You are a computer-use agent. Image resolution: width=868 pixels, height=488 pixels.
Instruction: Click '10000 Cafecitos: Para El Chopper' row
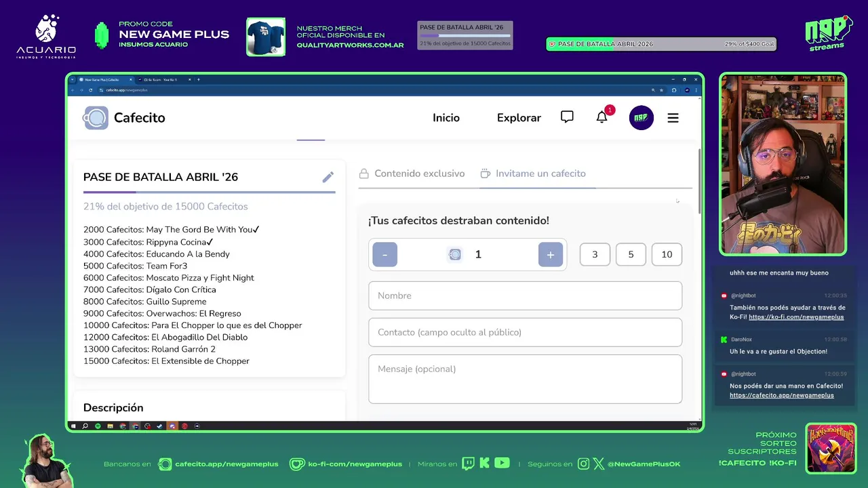point(193,325)
